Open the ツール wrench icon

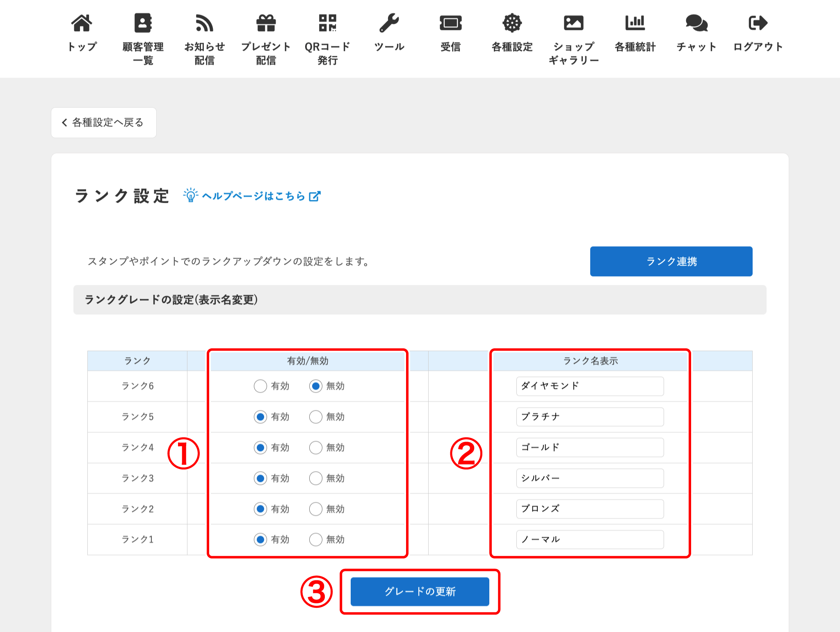pos(389,23)
